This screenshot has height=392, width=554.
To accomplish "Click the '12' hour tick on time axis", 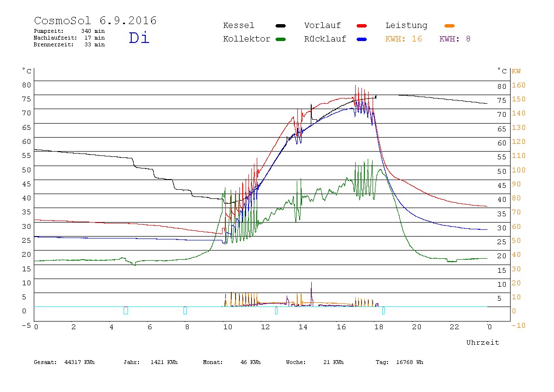I will [x=265, y=327].
